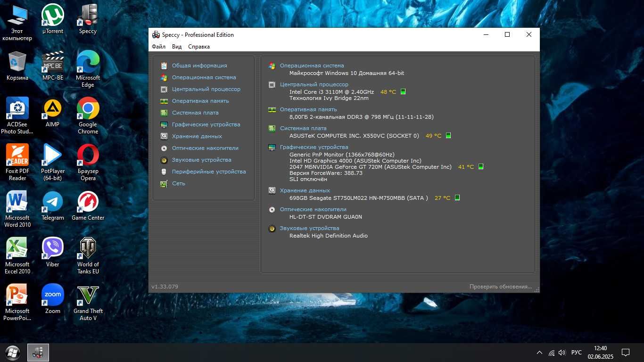Launch Viber from the desktop
Screen dimensions: 644x362
tap(53, 252)
